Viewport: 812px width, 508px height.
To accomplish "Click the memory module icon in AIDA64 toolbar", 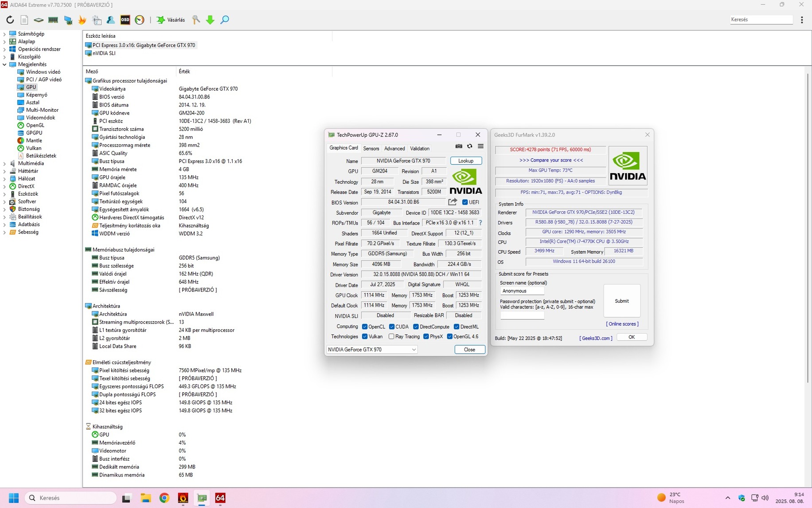I will click(x=53, y=20).
